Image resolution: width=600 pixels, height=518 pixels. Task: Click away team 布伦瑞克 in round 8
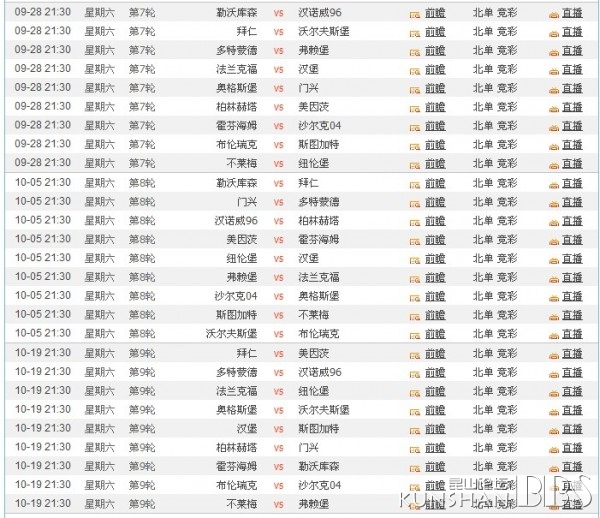point(319,334)
